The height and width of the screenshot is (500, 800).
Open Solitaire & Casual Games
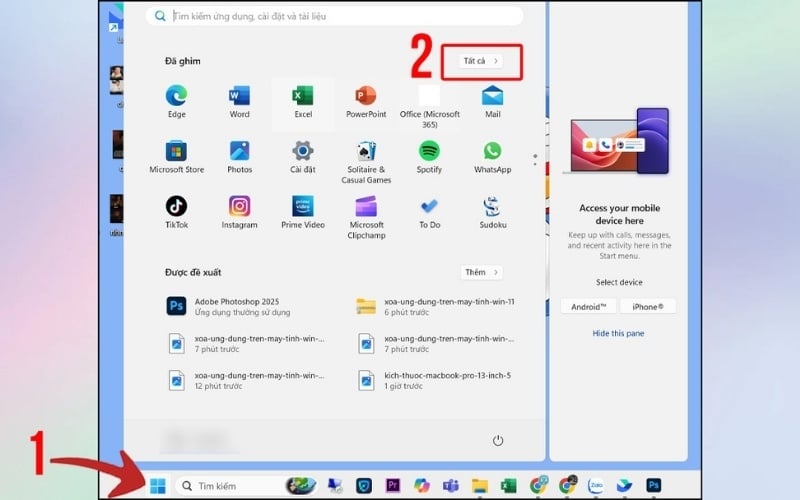click(366, 162)
